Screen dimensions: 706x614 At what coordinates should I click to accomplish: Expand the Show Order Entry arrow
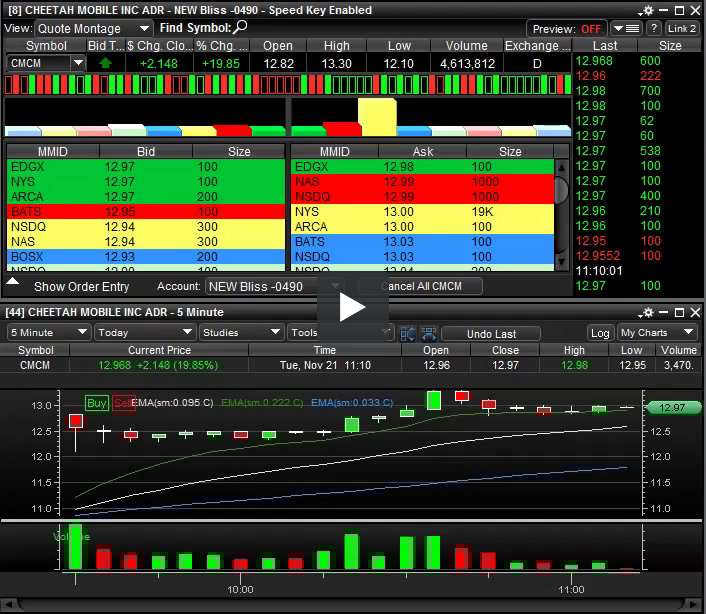pos(13,283)
